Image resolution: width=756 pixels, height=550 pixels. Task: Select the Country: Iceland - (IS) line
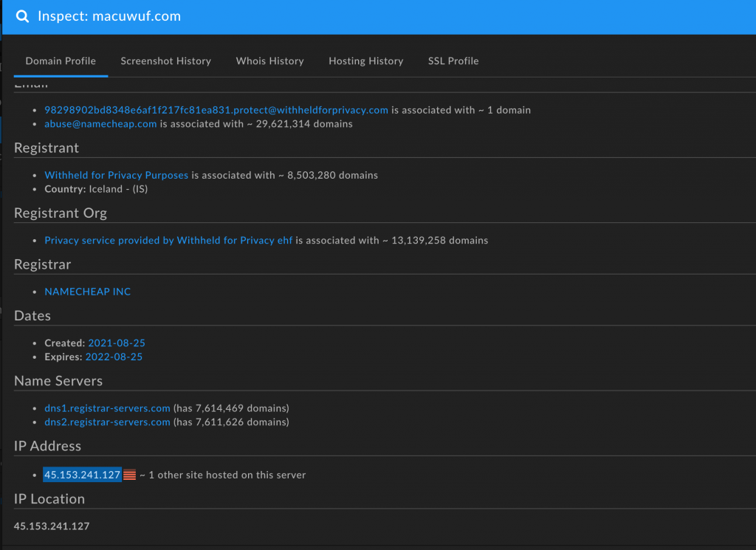(x=96, y=189)
